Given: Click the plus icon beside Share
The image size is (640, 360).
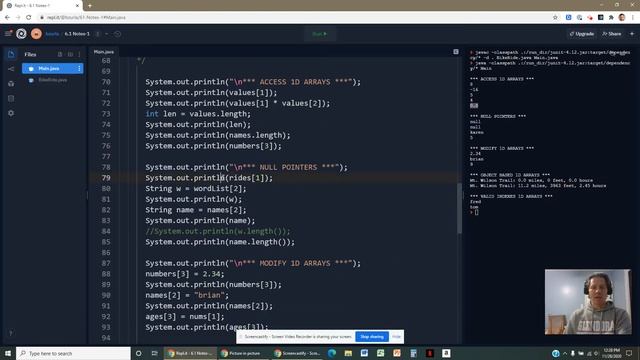Looking at the screenshot, I should pyautogui.click(x=632, y=34).
